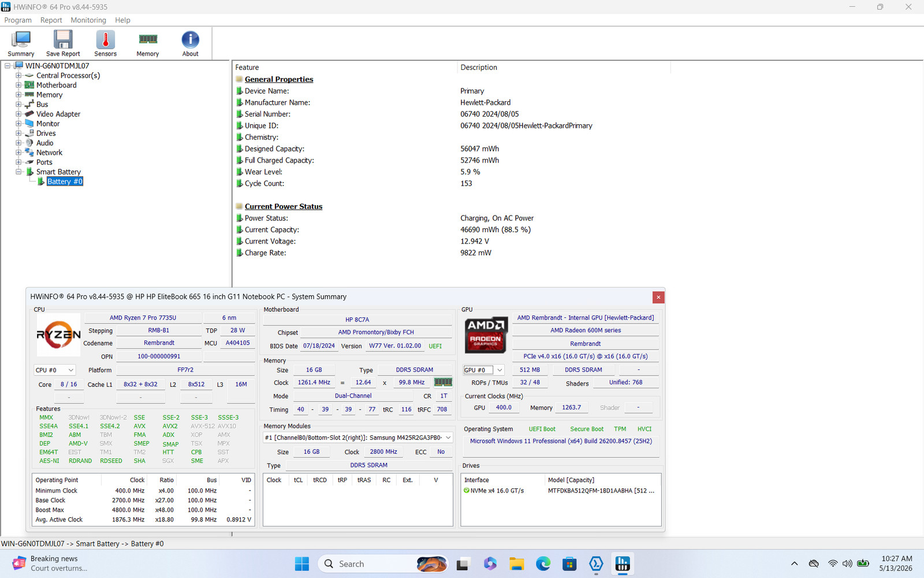924x578 pixels.
Task: Click the MTFDKBA512QFM drive model entry
Action: [601, 491]
